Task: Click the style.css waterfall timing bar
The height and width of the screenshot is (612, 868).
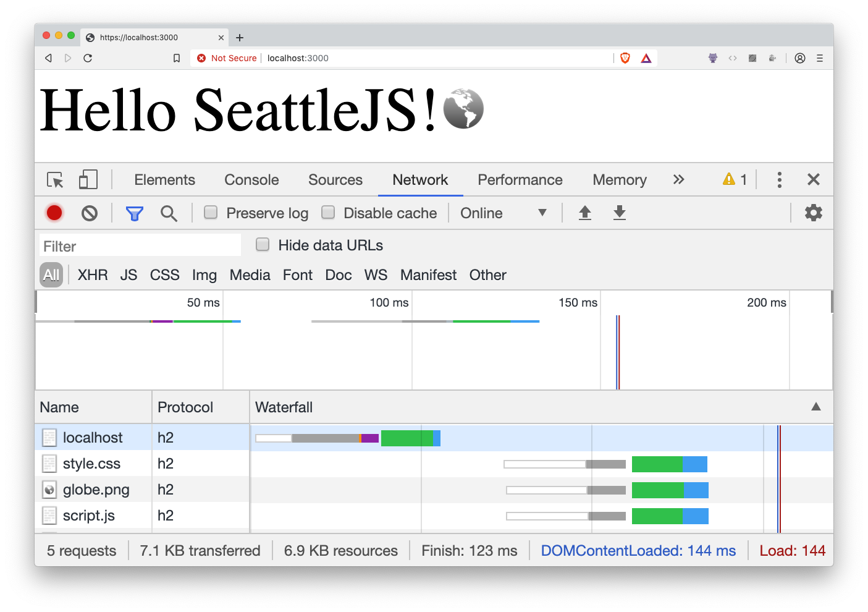Action: 605,464
